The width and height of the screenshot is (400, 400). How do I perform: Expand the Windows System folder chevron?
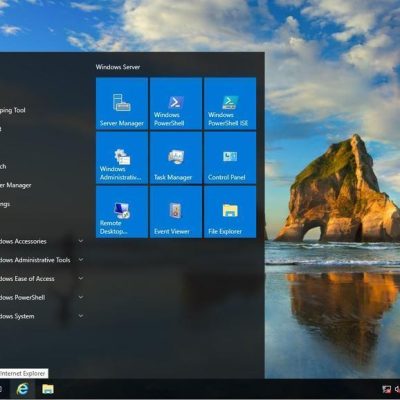(x=81, y=316)
